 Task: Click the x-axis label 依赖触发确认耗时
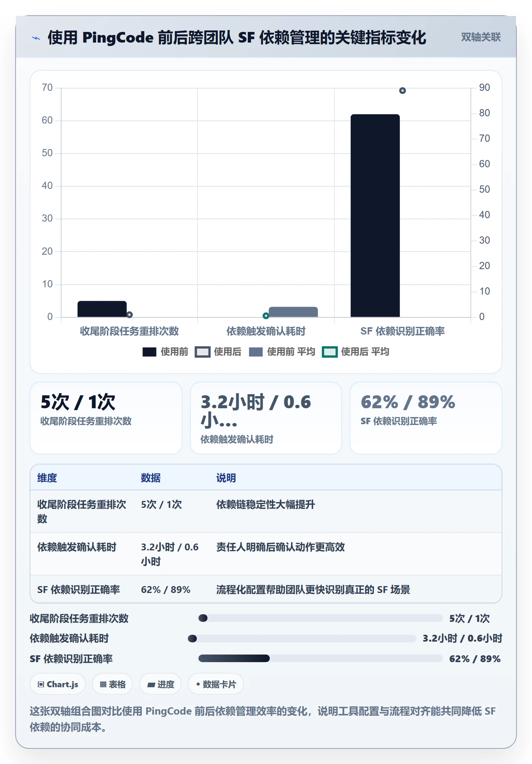click(266, 331)
